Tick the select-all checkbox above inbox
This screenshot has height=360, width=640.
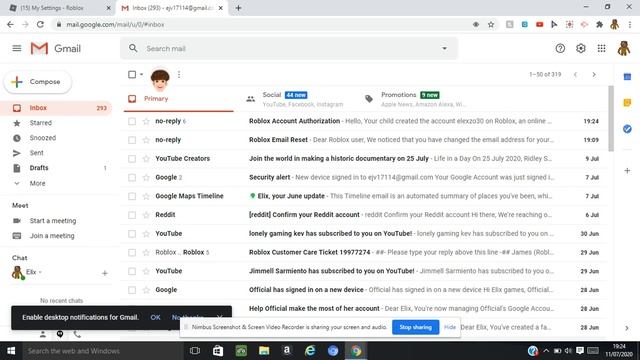(x=132, y=74)
